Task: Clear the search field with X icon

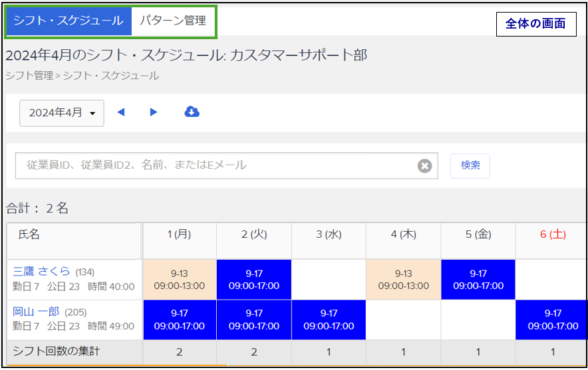Action: click(424, 165)
